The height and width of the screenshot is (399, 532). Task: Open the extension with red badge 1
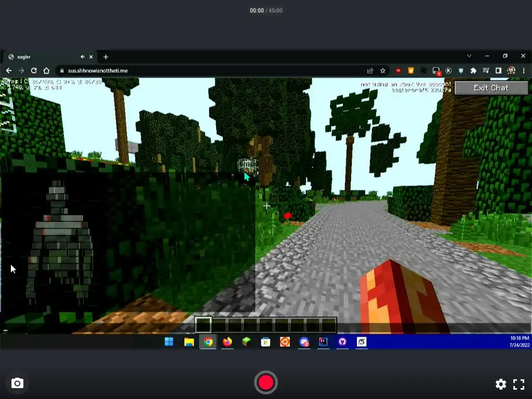(x=436, y=71)
